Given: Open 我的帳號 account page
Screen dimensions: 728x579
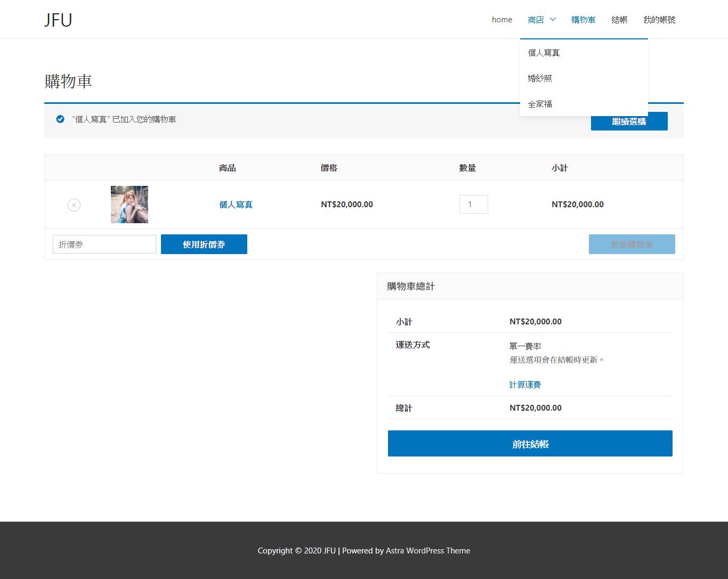Looking at the screenshot, I should coord(659,20).
